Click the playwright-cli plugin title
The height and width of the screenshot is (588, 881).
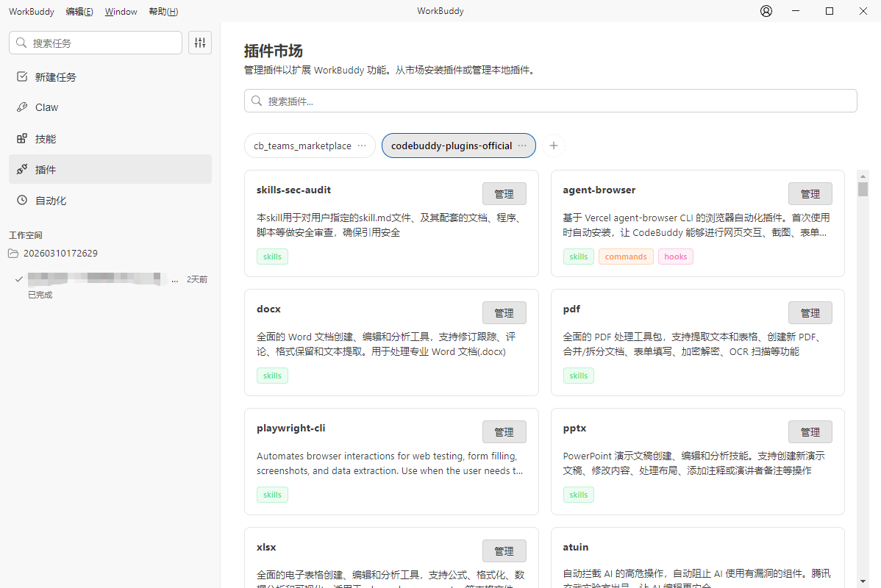(291, 428)
